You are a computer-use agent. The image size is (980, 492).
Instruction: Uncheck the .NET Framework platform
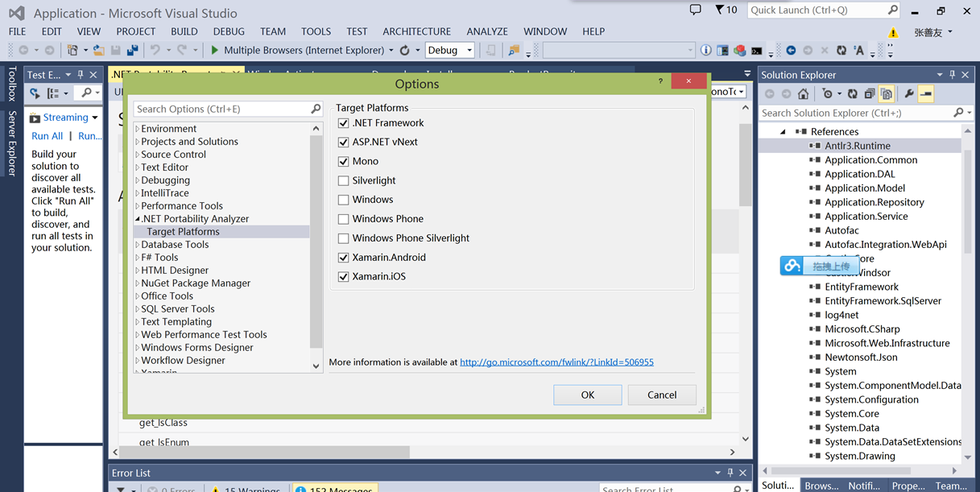[x=344, y=122]
